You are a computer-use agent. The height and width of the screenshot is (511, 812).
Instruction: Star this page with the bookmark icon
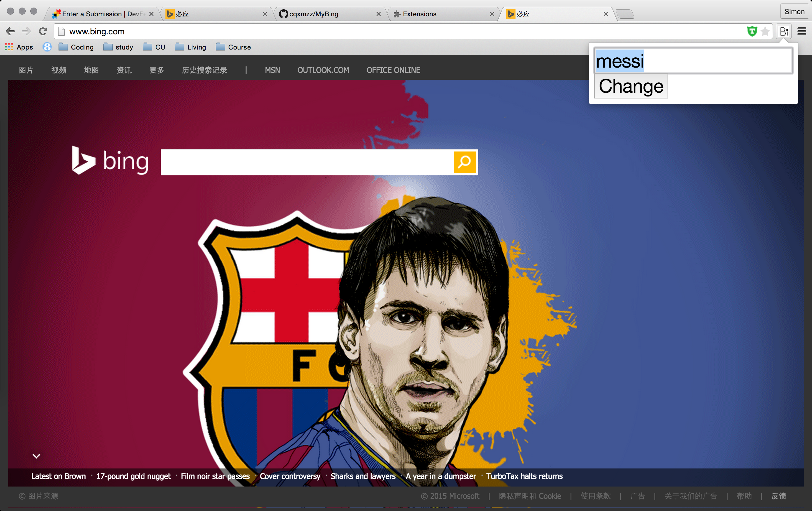[x=765, y=31]
